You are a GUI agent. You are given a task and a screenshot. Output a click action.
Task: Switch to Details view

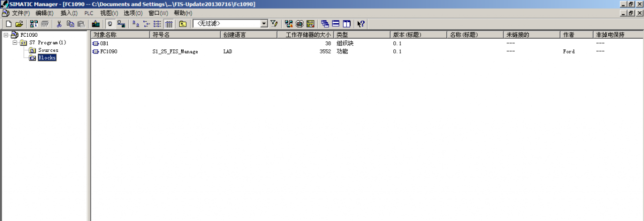[x=169, y=24]
